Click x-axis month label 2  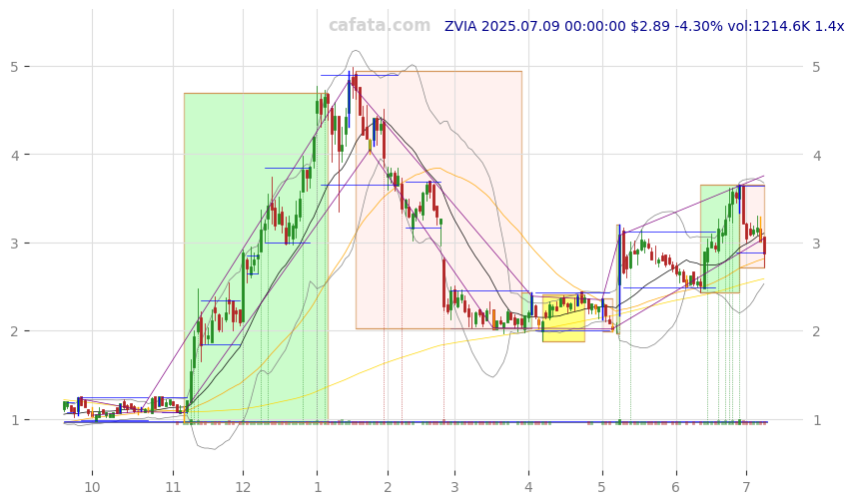(388, 487)
